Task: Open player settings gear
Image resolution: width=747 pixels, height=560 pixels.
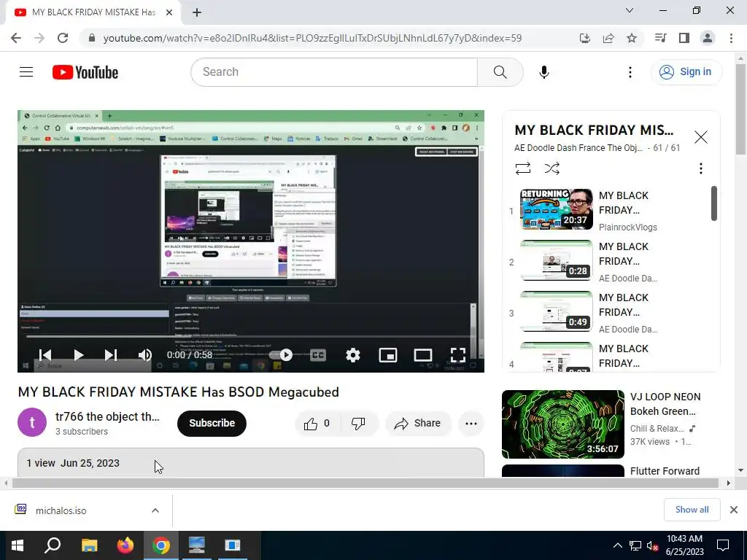Action: [353, 355]
